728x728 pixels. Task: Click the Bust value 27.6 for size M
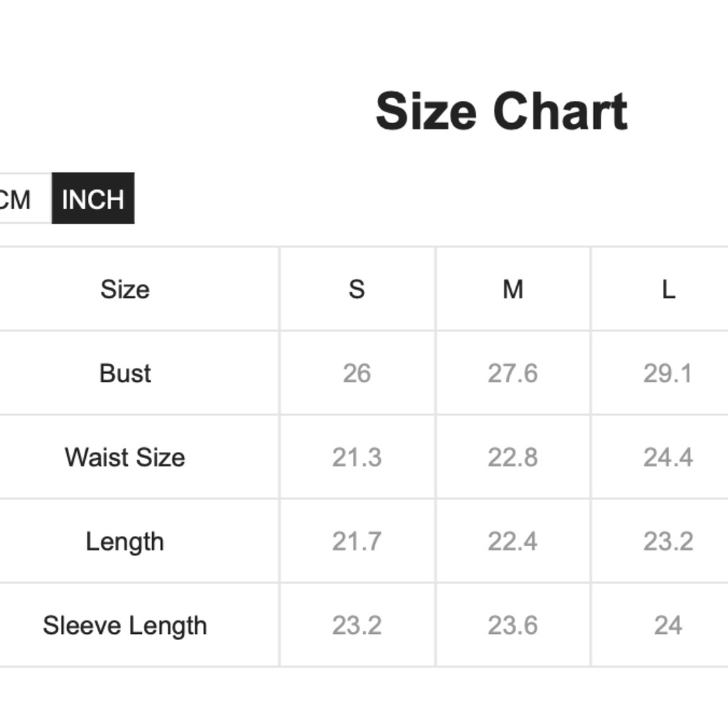coord(513,373)
